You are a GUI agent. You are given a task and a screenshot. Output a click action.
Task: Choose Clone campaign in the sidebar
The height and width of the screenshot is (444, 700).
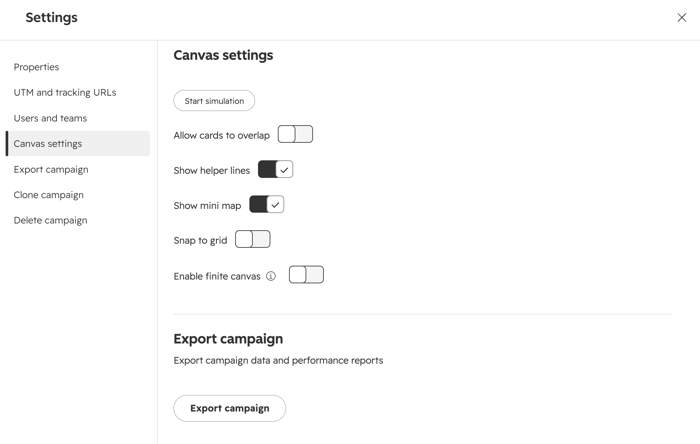[x=48, y=195]
